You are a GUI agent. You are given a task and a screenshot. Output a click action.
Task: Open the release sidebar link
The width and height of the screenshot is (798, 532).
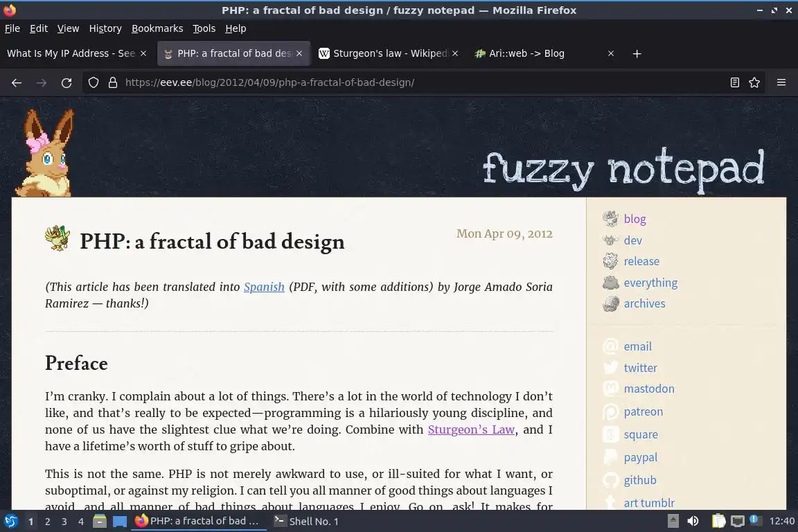click(641, 261)
